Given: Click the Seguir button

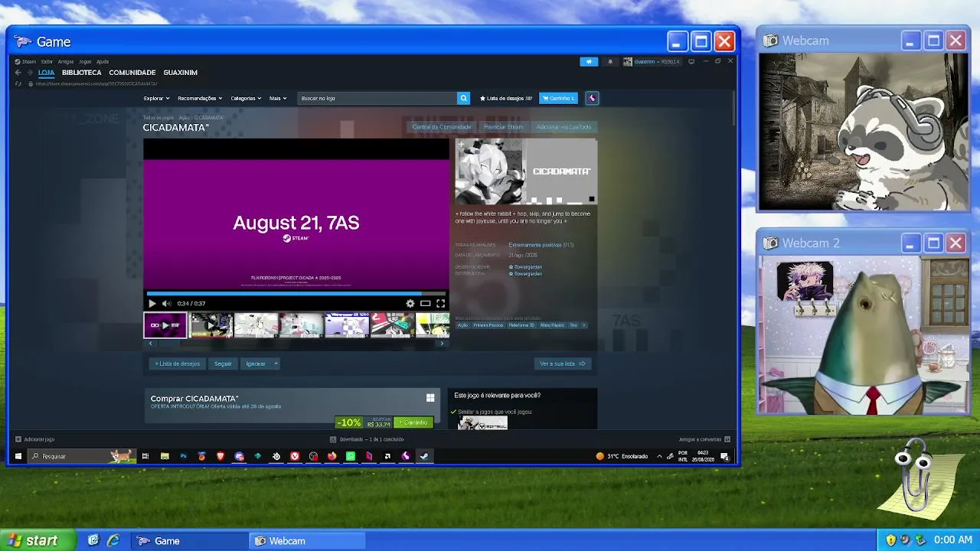Looking at the screenshot, I should (x=223, y=364).
